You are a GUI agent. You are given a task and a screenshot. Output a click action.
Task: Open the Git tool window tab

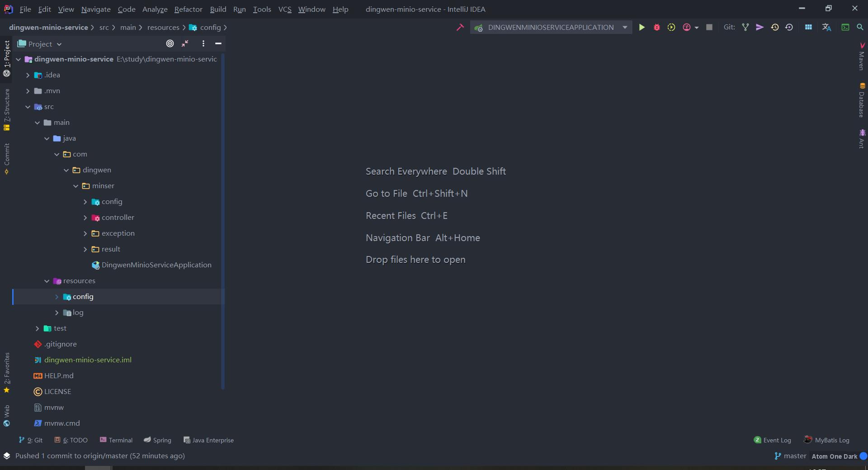(31, 440)
